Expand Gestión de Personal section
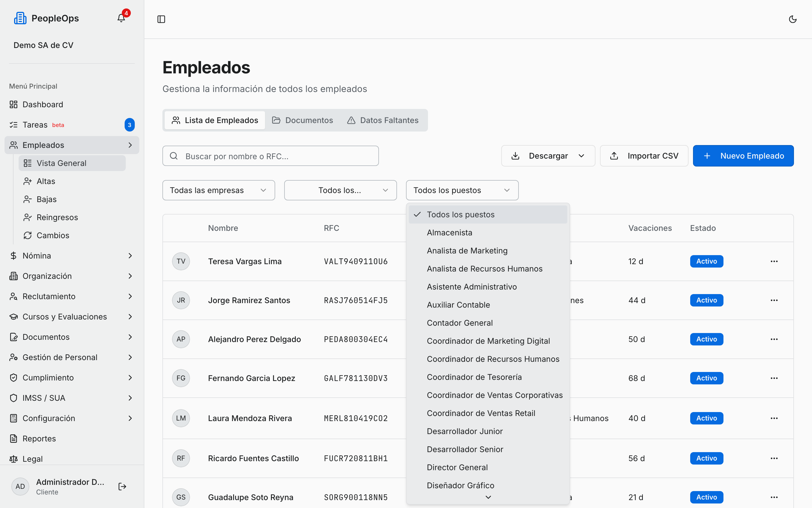 pyautogui.click(x=72, y=357)
